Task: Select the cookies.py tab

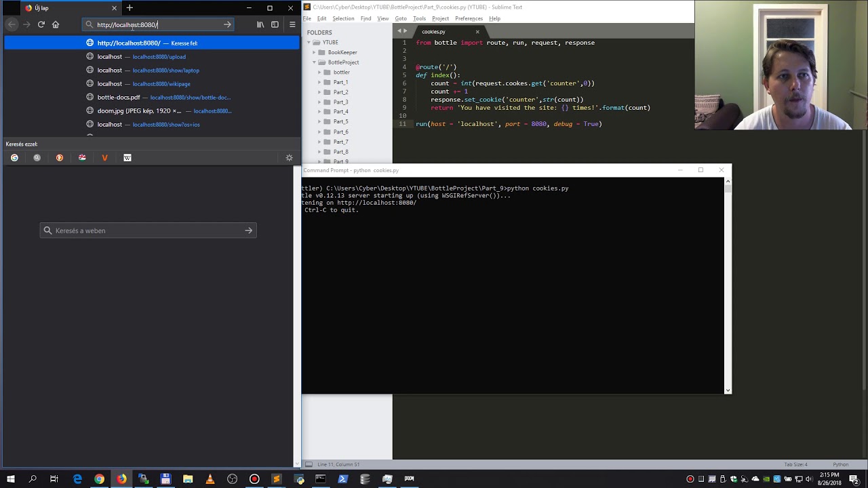Action: 433,32
